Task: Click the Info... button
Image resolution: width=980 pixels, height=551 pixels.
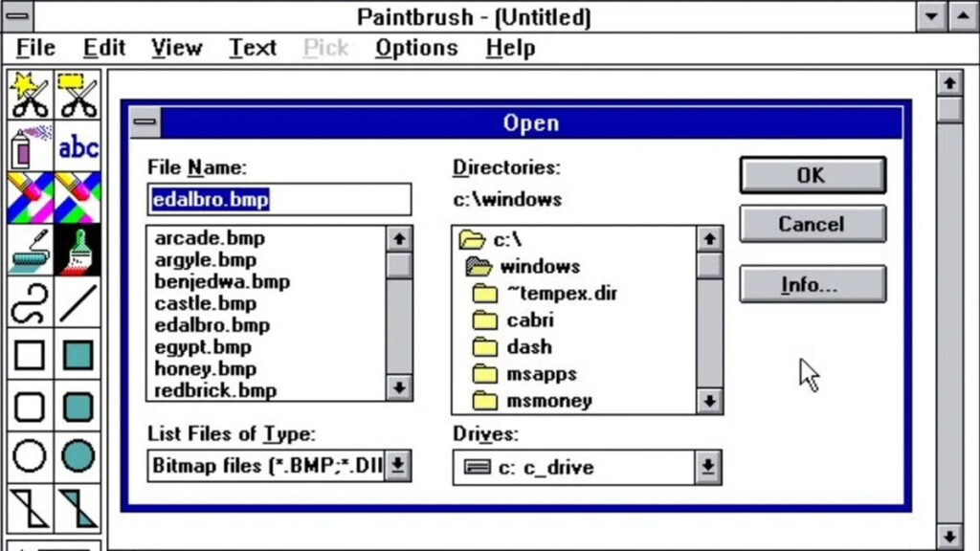Action: coord(813,284)
